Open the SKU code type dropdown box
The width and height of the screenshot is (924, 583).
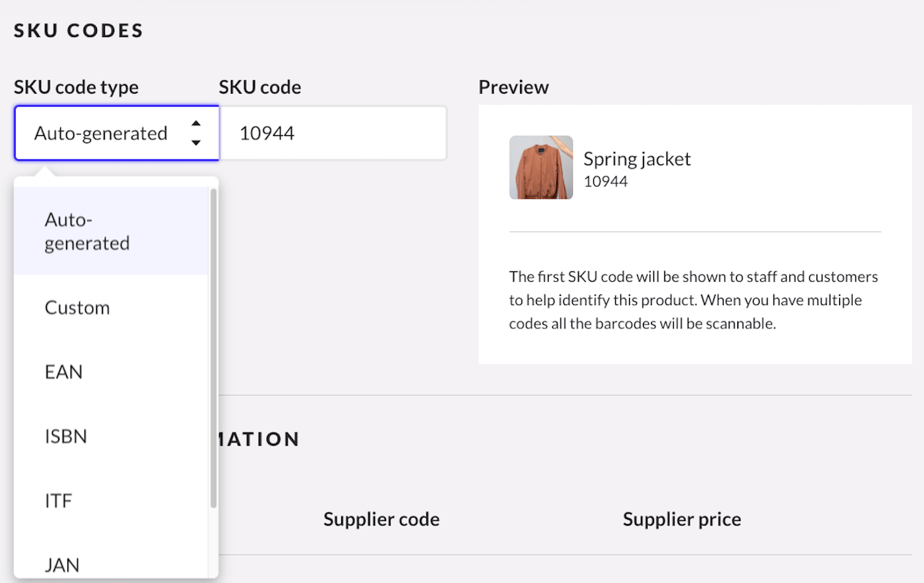[106, 133]
